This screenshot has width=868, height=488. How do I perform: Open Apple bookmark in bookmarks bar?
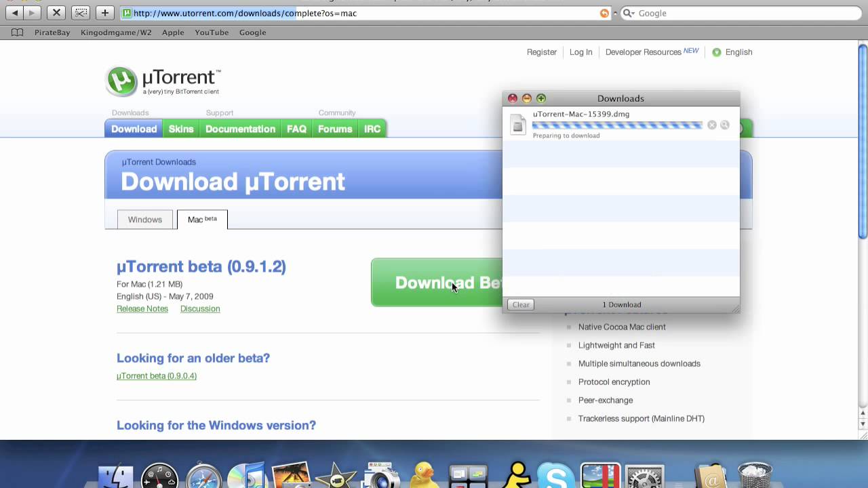[173, 33]
